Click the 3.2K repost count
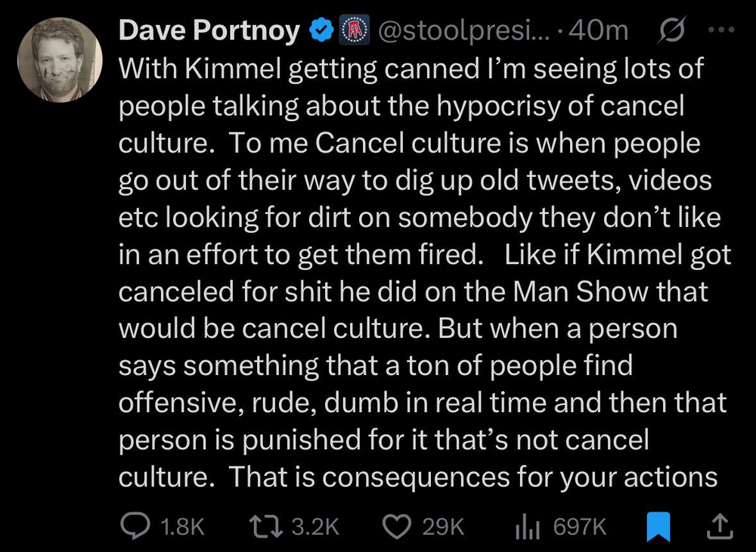Image resolution: width=756 pixels, height=552 pixels. (314, 526)
